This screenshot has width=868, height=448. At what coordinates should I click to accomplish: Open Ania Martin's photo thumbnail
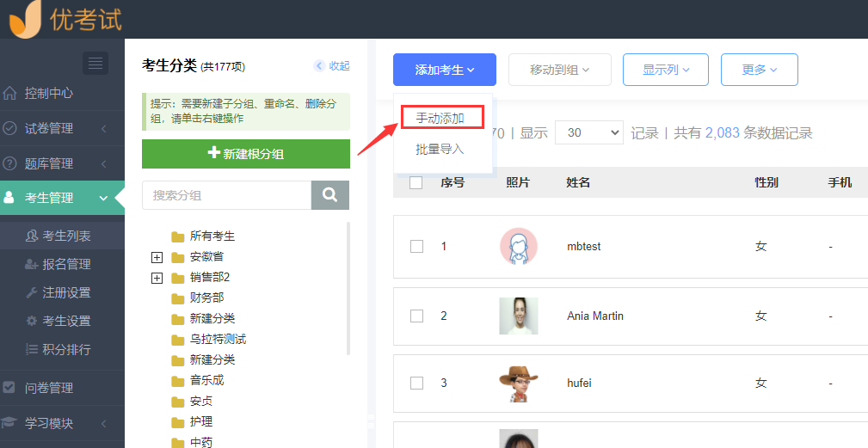click(x=518, y=316)
